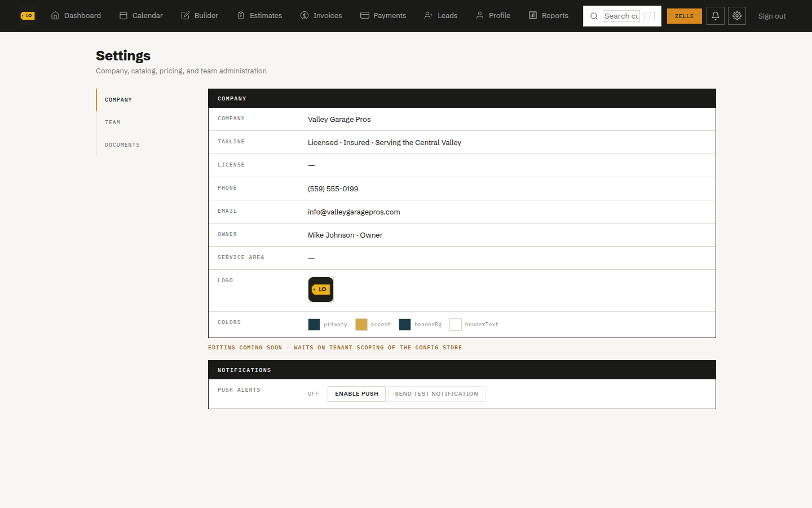Screen dimensions: 812x508
Task: Click the owner value Mike Johnson · Owner
Action: pos(345,235)
